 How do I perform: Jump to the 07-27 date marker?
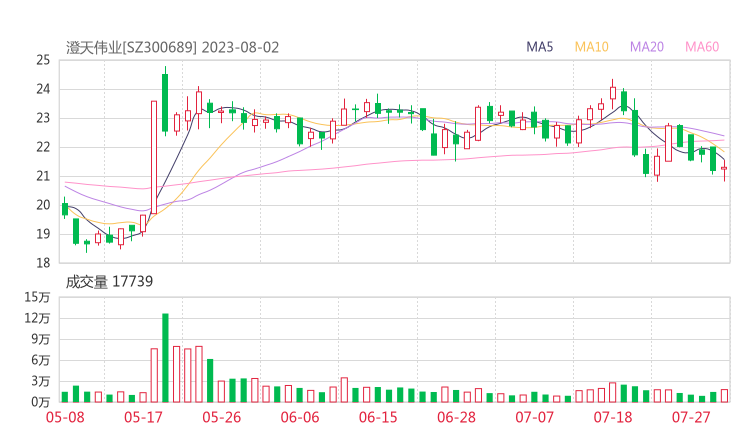tap(690, 416)
